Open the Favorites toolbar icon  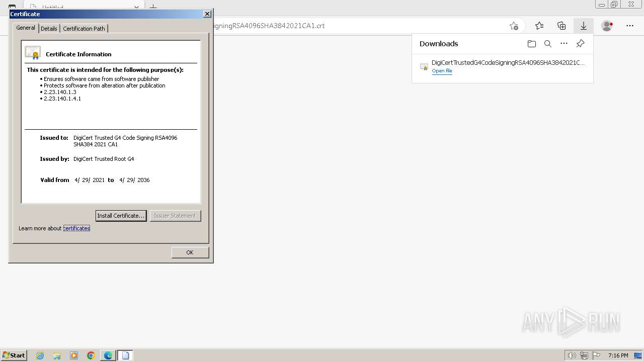pyautogui.click(x=539, y=26)
